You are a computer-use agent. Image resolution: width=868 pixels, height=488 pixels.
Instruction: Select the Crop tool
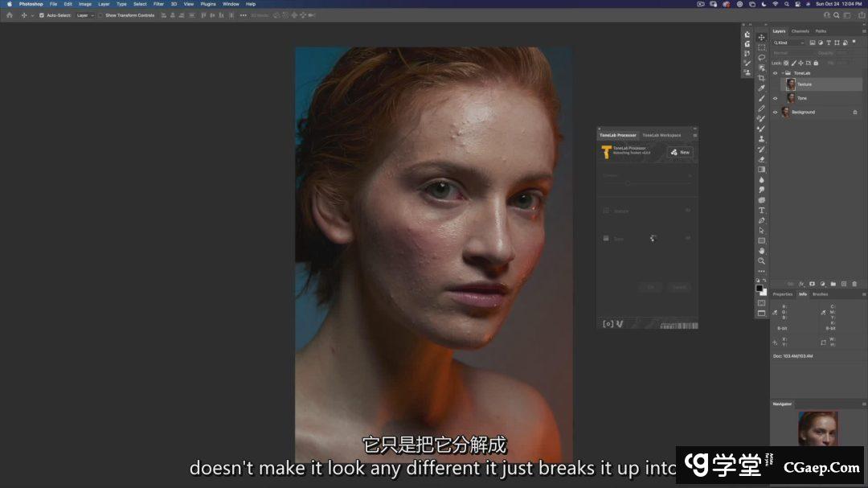pyautogui.click(x=761, y=78)
